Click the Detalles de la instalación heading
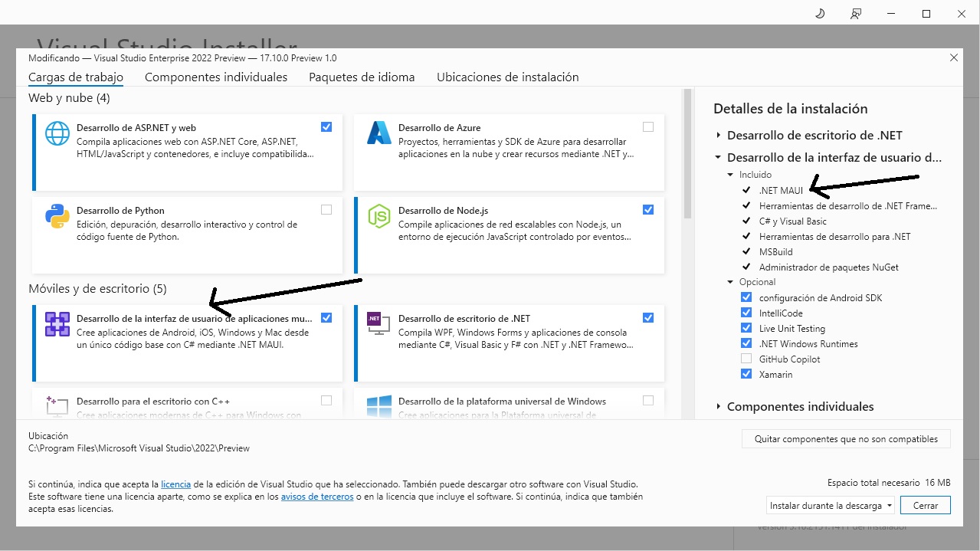 [x=790, y=109]
